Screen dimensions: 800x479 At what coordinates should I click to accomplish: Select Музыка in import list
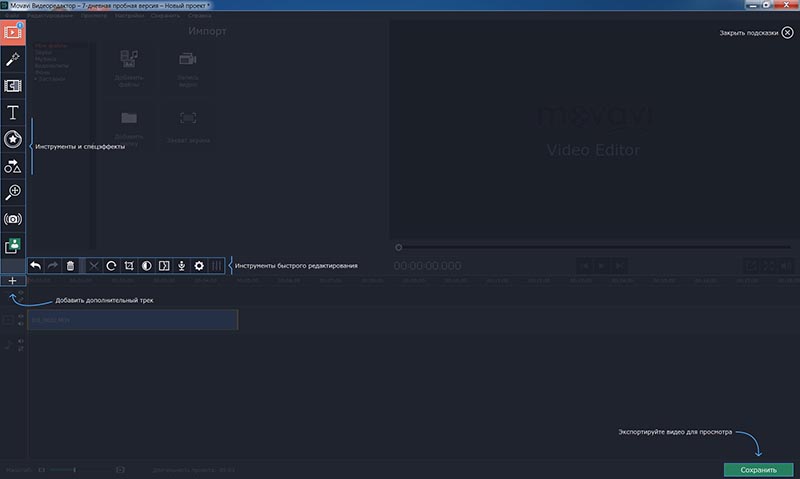click(x=45, y=59)
